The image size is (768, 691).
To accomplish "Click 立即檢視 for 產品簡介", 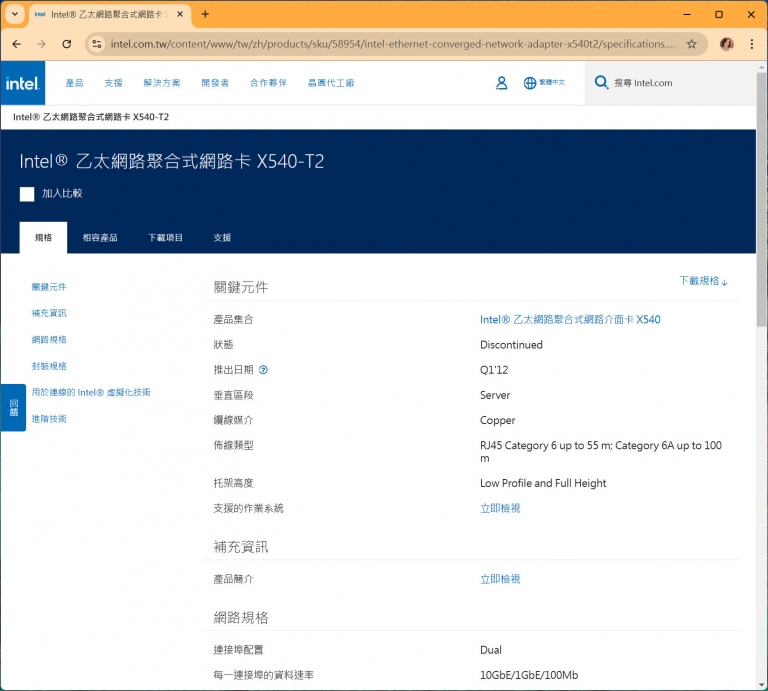I will coord(500,579).
